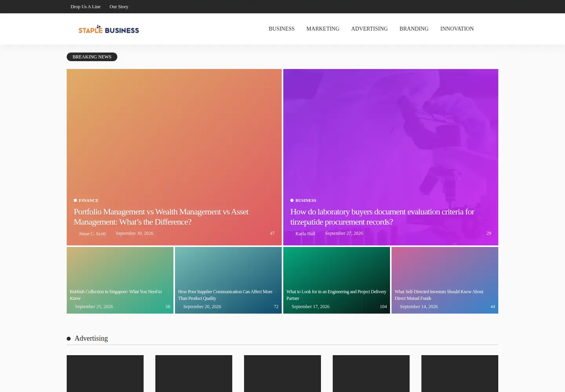
Task: Open the Advertising navigation item
Action: pos(369,29)
